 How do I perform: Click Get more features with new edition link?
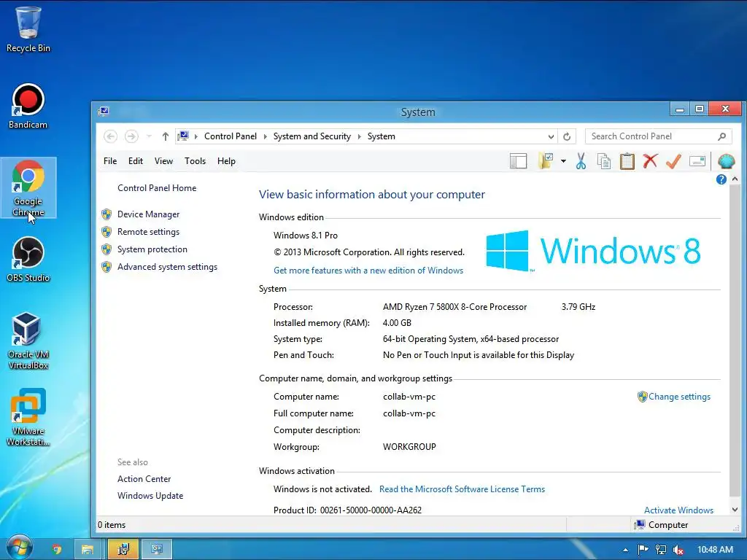(x=368, y=271)
